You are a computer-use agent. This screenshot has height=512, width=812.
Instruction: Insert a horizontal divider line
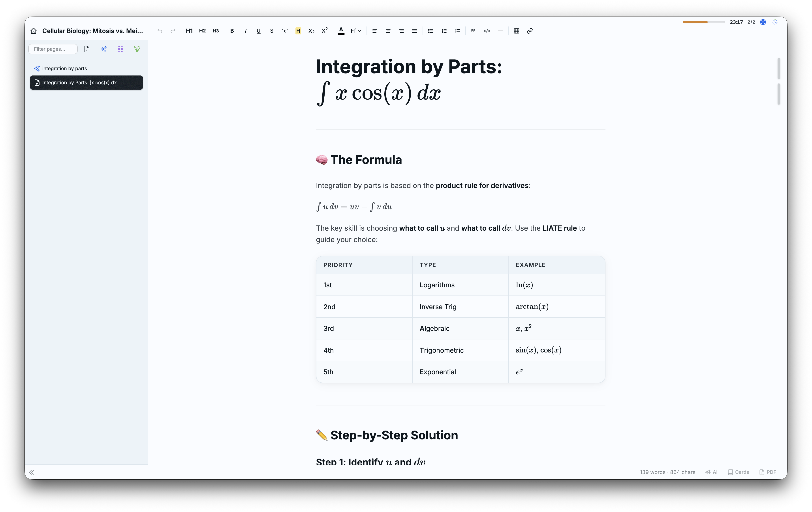(500, 31)
